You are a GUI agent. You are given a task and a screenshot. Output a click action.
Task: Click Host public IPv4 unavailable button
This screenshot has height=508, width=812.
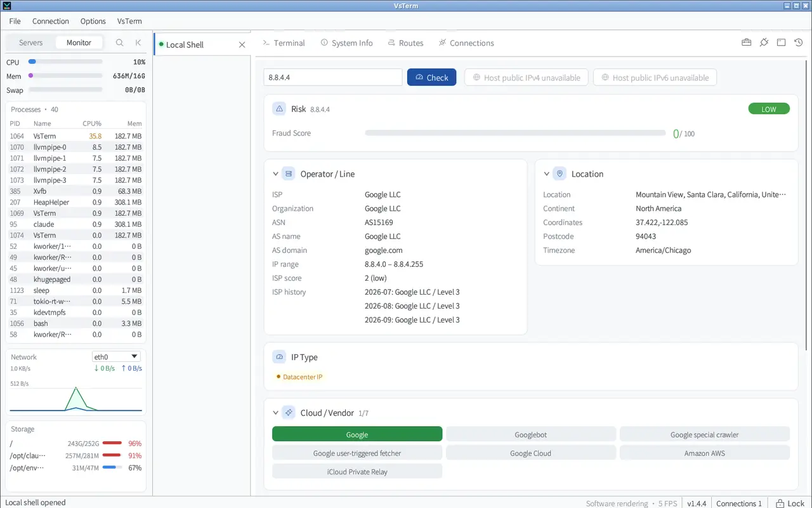coord(527,77)
